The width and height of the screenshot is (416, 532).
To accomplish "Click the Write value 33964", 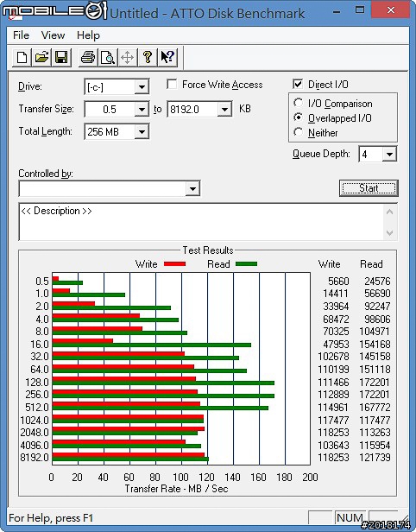I will pyautogui.click(x=336, y=306).
